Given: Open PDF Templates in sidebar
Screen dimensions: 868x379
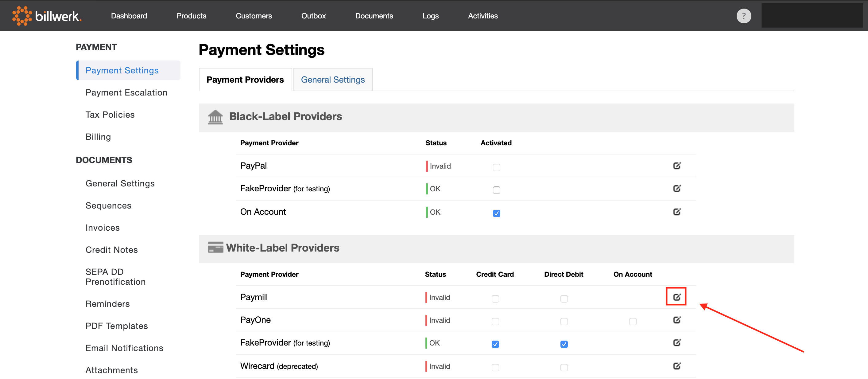Looking at the screenshot, I should pos(117,326).
